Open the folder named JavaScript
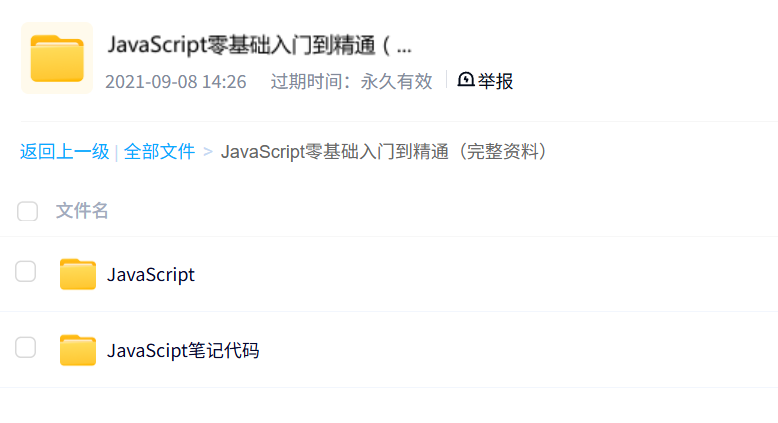Screen dimensions: 778x423 (x=151, y=274)
